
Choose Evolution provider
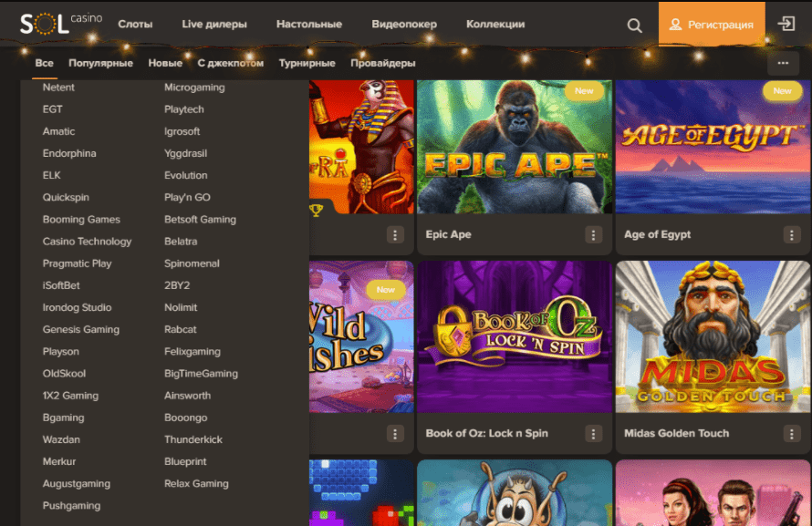(186, 175)
